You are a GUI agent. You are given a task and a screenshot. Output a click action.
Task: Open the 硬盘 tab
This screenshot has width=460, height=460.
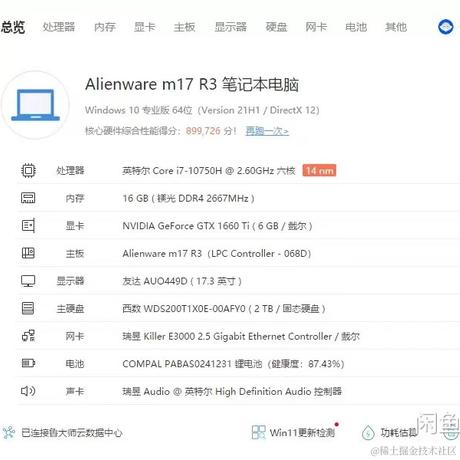coord(276,27)
